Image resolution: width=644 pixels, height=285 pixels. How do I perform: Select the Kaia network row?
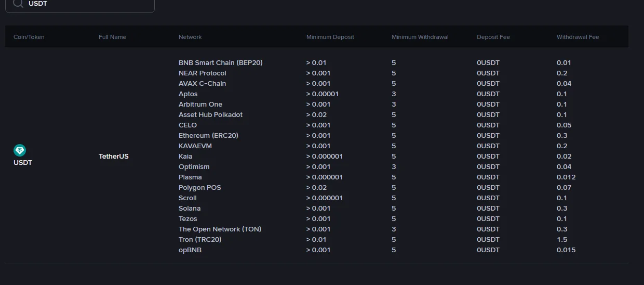click(x=185, y=156)
